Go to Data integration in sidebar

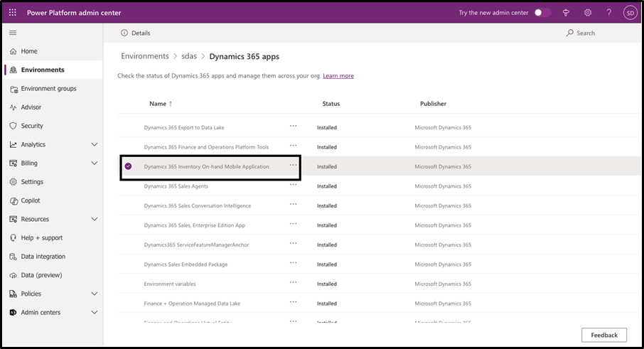coord(43,257)
